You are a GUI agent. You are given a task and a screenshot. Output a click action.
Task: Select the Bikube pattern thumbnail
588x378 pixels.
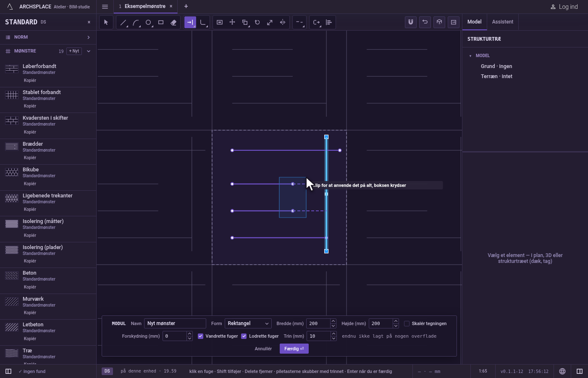(12, 172)
